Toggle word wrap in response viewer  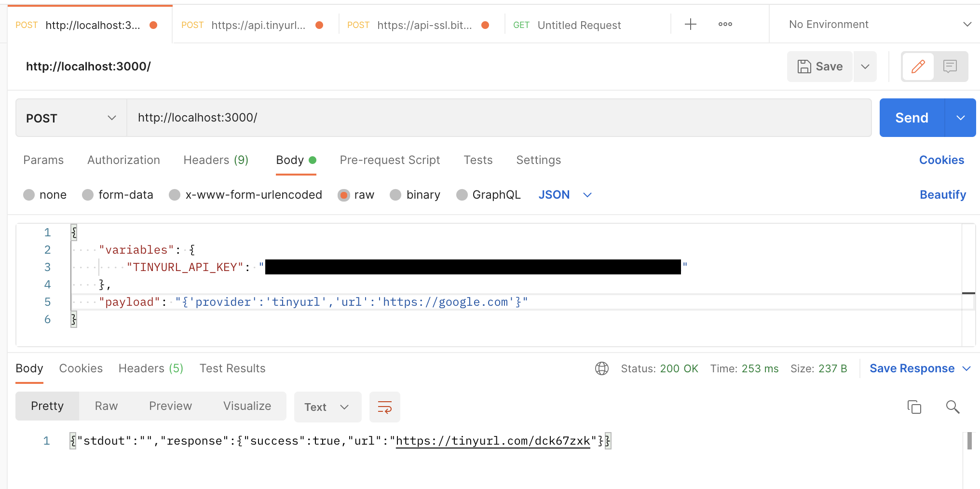pos(384,407)
